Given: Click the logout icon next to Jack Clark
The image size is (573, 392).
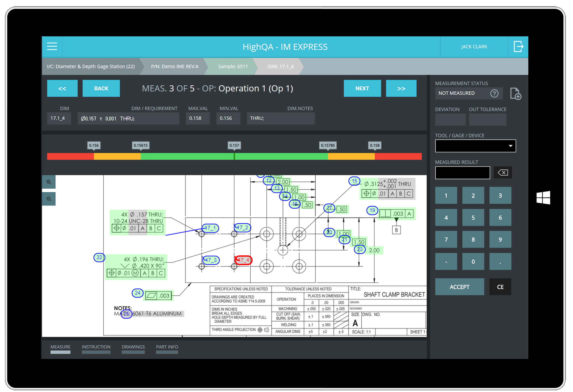Looking at the screenshot, I should point(518,46).
